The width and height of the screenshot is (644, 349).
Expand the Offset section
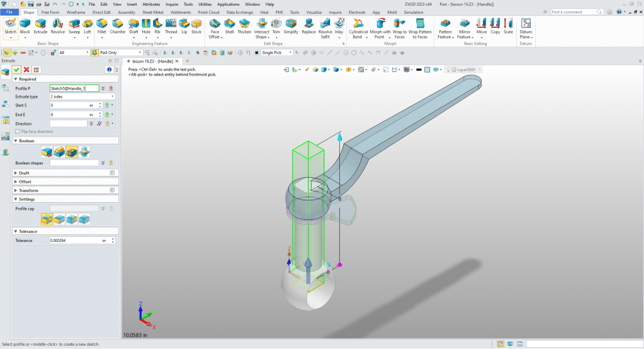pos(16,181)
